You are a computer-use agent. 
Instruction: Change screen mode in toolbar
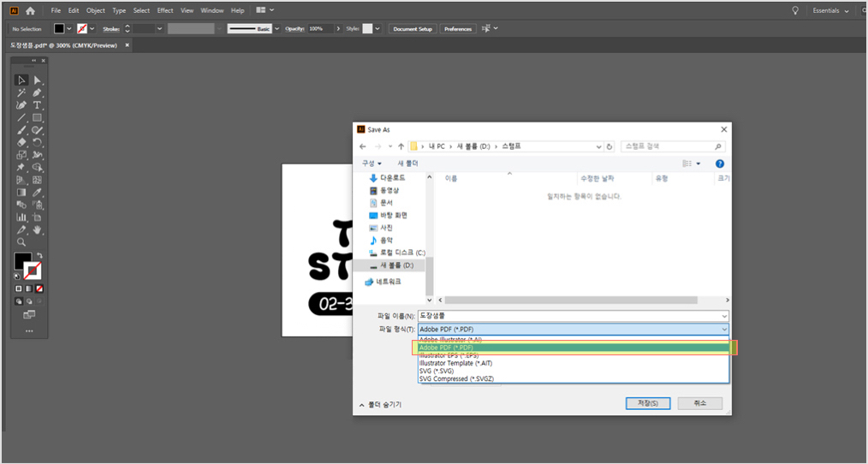tap(29, 314)
